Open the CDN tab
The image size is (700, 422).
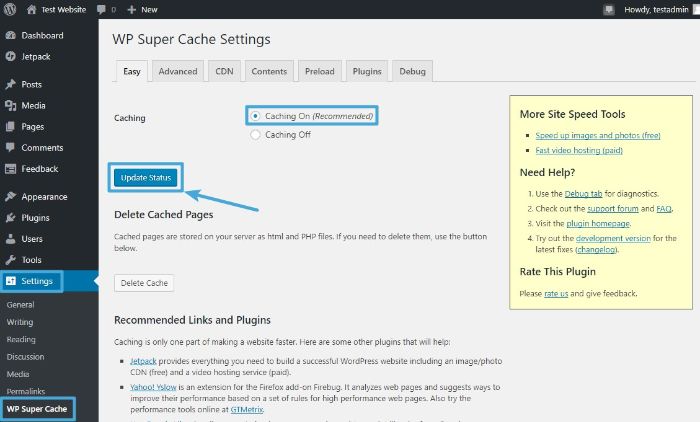224,71
